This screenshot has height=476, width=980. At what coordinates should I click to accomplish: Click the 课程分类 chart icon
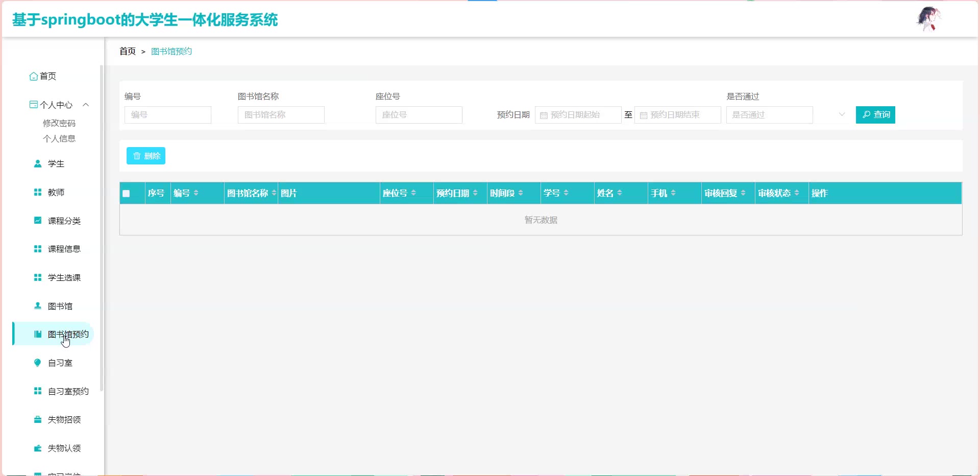point(37,221)
